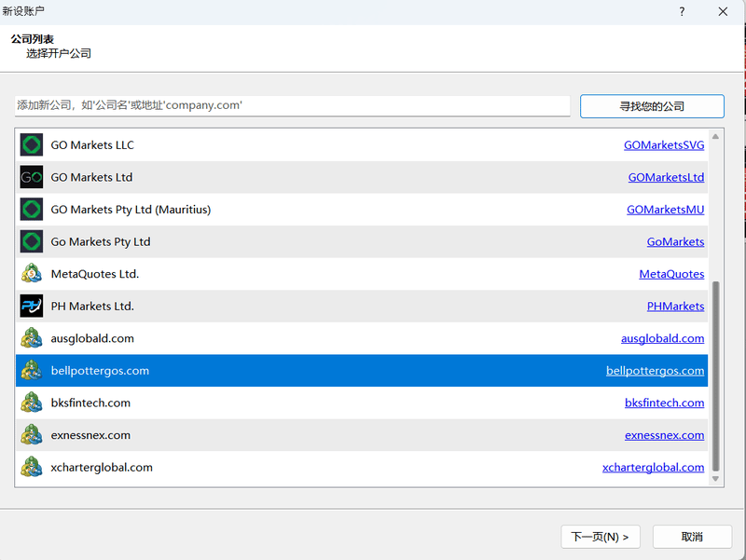Follow the bellpottergos.com link on the right

(655, 371)
